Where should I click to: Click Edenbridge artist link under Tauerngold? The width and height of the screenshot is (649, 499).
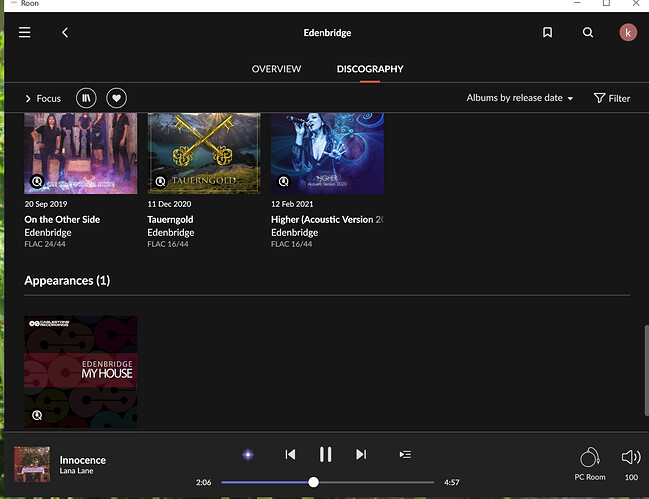pos(171,233)
